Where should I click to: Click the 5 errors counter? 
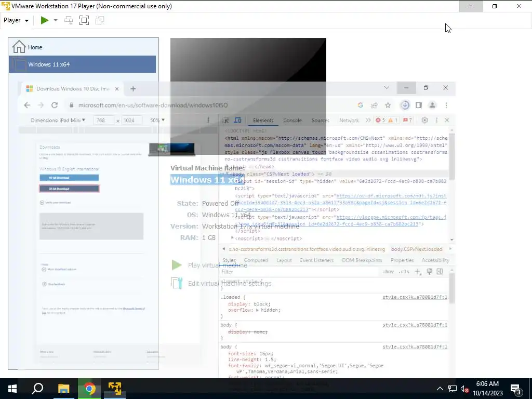pos(380,120)
